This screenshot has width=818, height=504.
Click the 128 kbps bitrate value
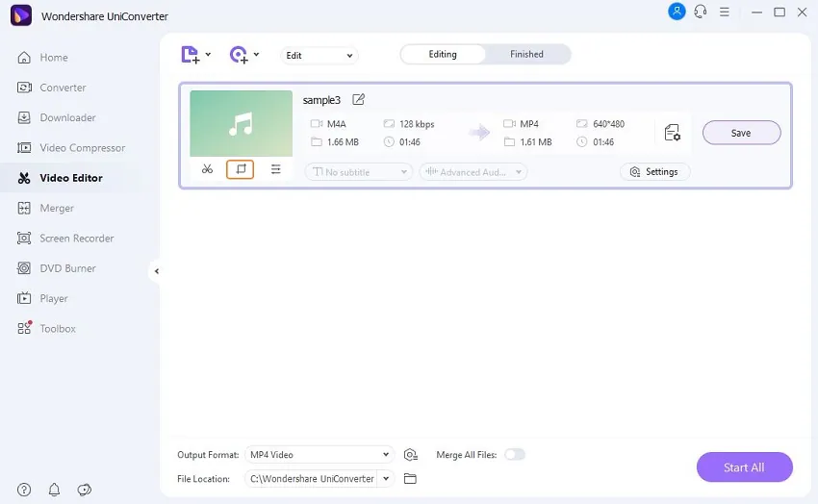pos(417,124)
